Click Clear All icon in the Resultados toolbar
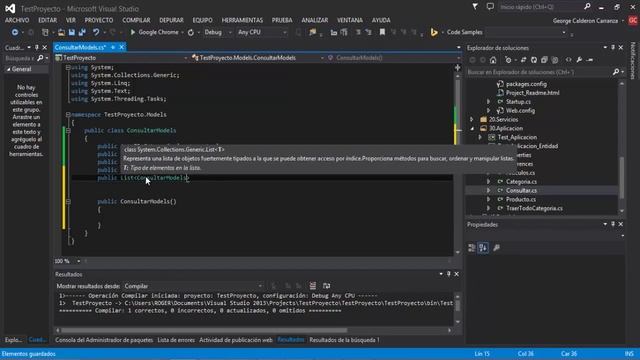The width and height of the screenshot is (640, 360). [x=313, y=286]
